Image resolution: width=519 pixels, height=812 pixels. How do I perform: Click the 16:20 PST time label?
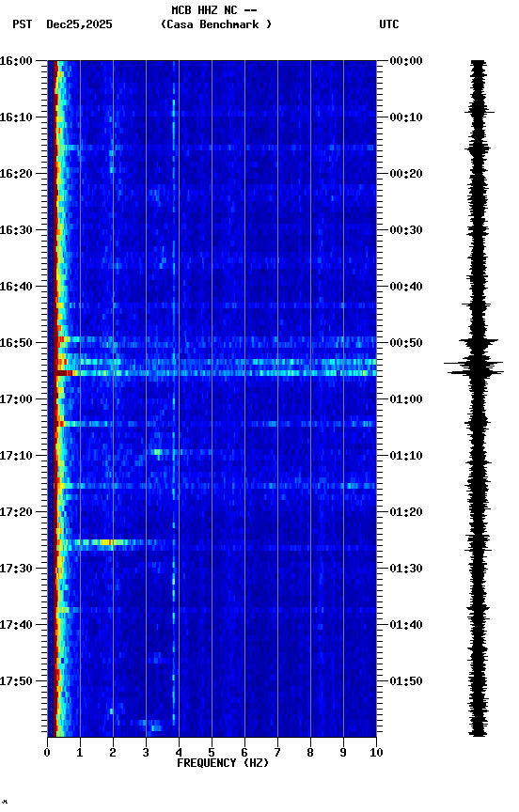[16, 174]
